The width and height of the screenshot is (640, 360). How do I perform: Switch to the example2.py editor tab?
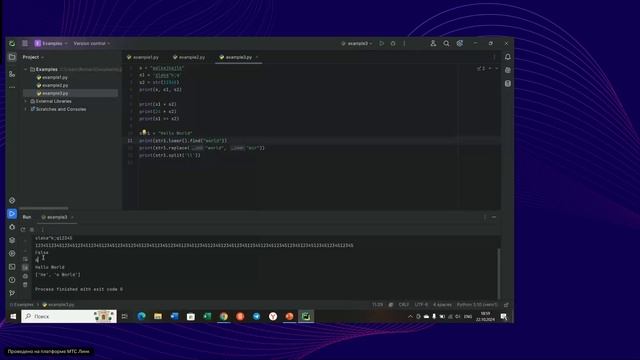[x=189, y=57]
